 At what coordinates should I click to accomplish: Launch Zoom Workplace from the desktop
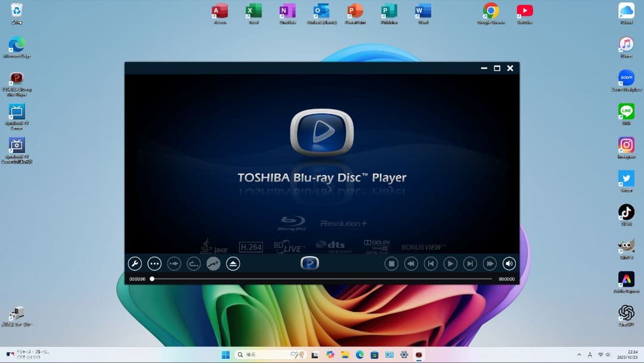coord(626,78)
